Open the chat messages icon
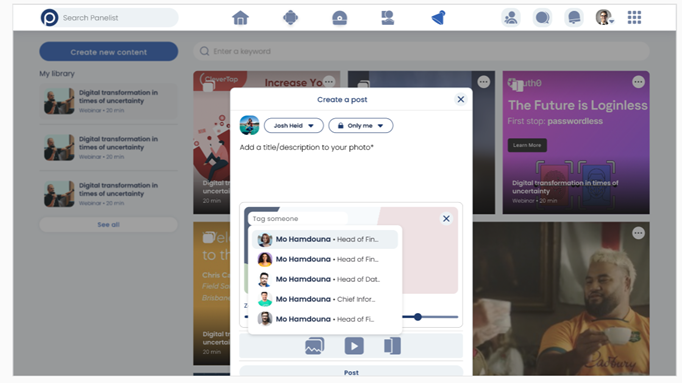The image size is (682, 383). tap(542, 18)
